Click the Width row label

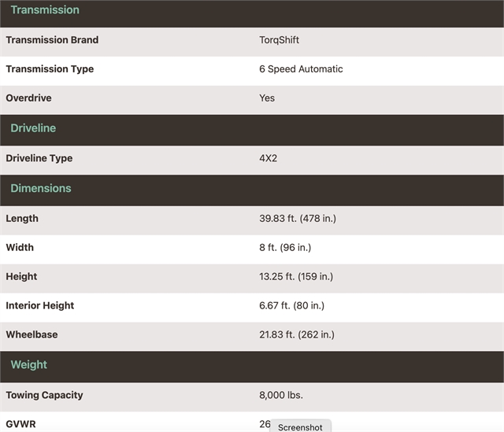pyautogui.click(x=20, y=248)
